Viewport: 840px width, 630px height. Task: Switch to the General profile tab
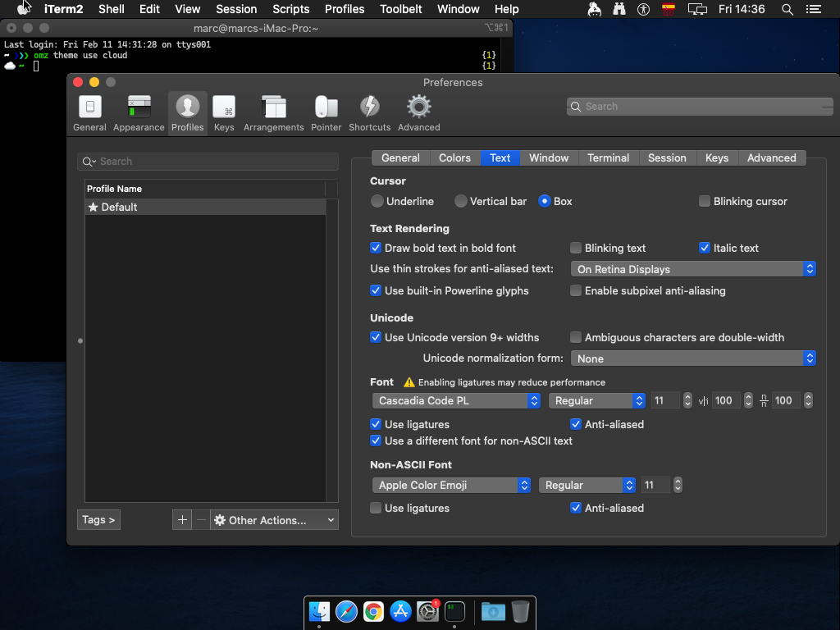click(x=400, y=157)
